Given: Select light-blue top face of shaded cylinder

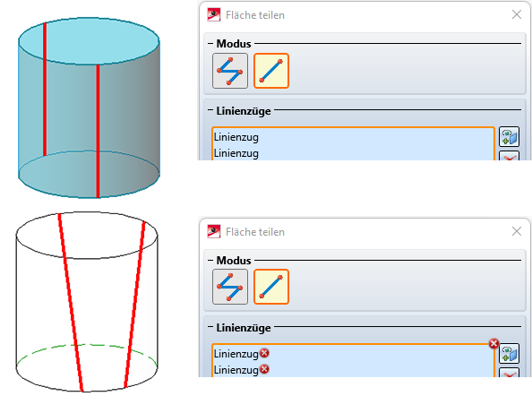Looking at the screenshot, I should 89,40.
